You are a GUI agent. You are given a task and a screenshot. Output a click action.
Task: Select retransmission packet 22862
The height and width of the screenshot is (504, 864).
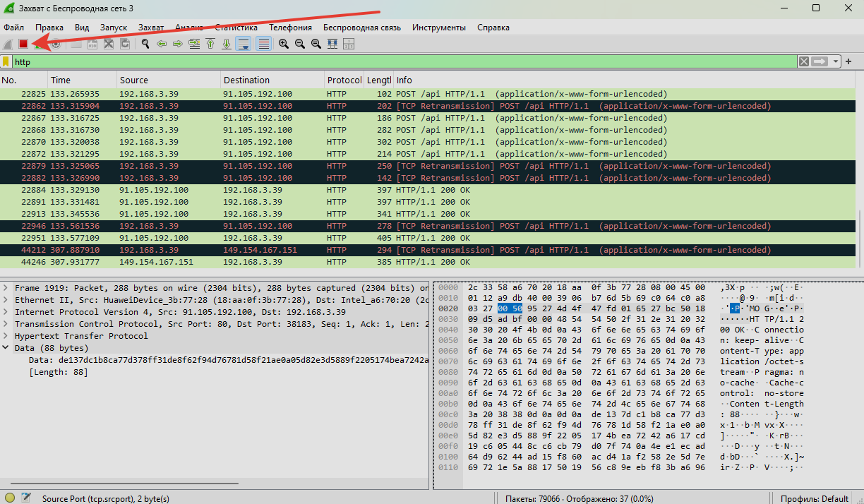pyautogui.click(x=428, y=106)
